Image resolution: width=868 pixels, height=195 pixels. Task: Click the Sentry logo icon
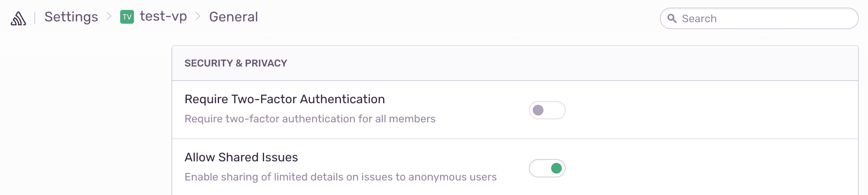click(x=18, y=18)
